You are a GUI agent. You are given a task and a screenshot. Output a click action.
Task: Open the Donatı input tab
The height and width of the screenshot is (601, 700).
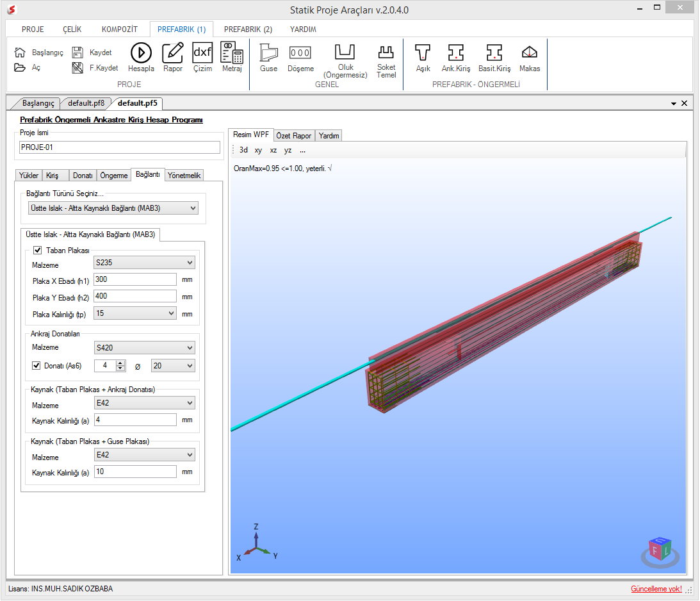83,176
